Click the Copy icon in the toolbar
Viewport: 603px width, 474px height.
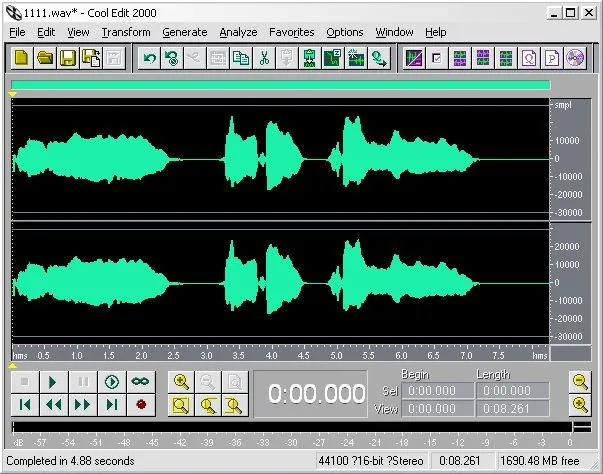click(x=241, y=58)
